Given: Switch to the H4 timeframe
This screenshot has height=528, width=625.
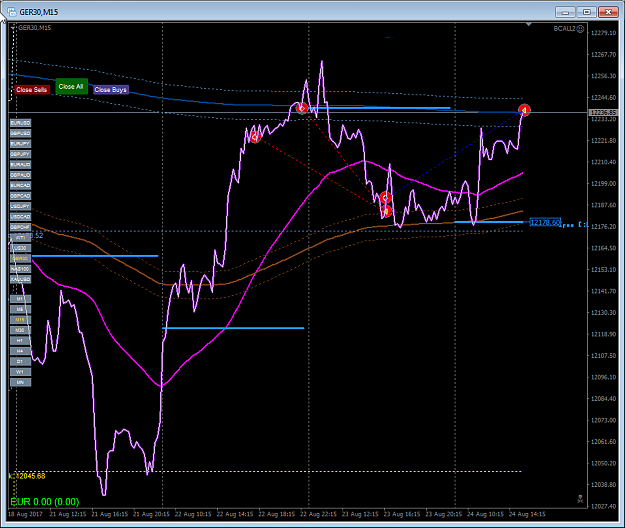Looking at the screenshot, I should (x=20, y=351).
